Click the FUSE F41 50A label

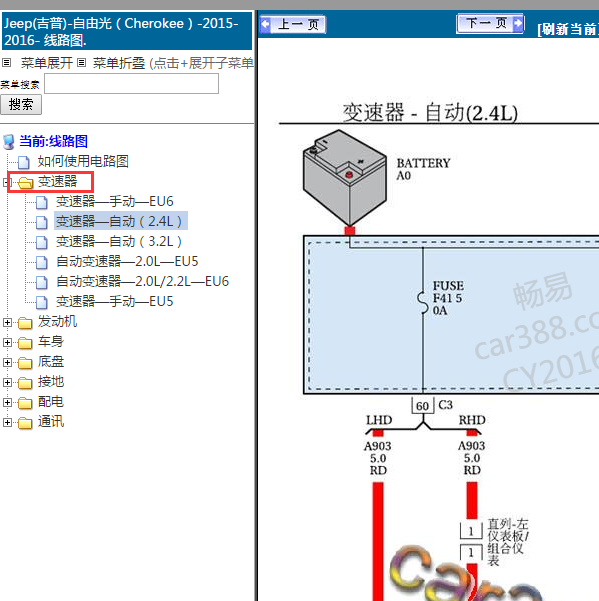tap(448, 298)
